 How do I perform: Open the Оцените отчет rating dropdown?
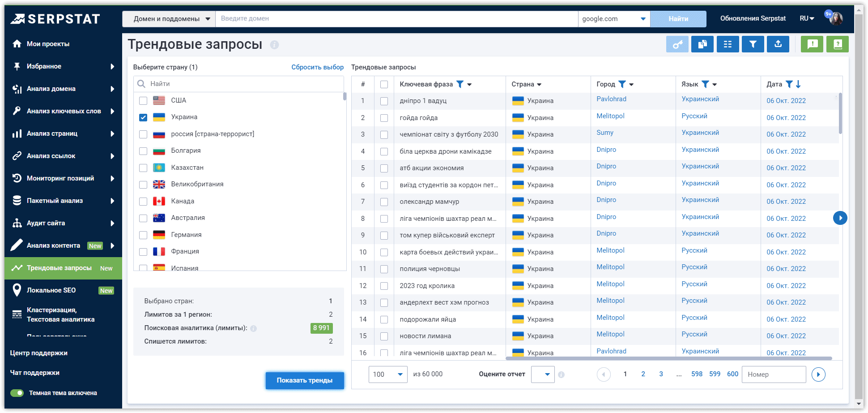tap(543, 374)
